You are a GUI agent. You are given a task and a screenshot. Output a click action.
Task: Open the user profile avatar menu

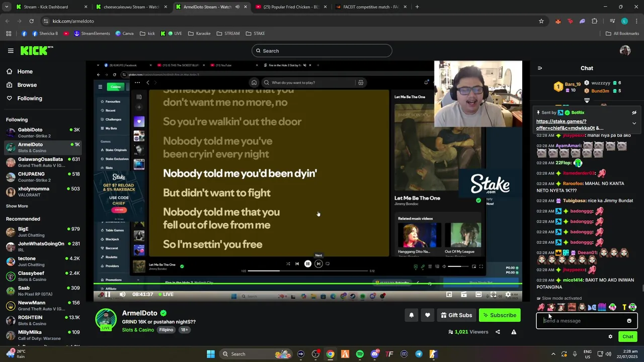coord(625,51)
